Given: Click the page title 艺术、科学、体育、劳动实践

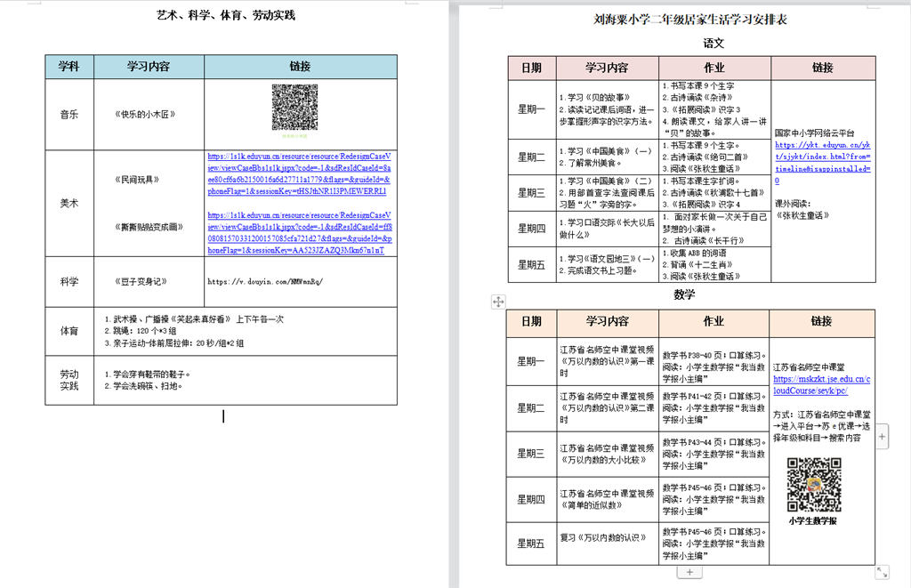Looking at the screenshot, I should coord(226,16).
